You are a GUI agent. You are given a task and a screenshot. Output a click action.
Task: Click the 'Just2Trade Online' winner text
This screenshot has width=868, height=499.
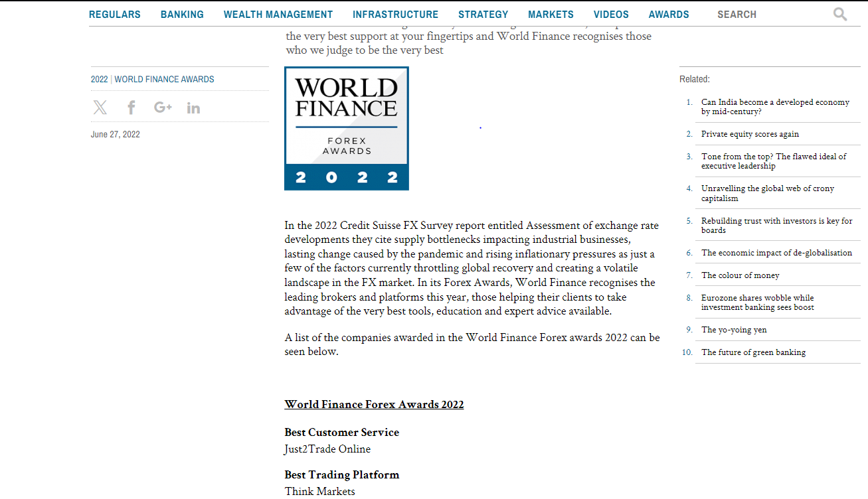(327, 449)
